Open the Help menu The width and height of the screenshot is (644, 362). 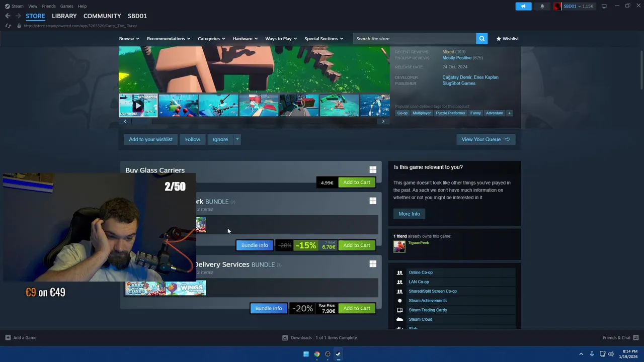point(83,6)
